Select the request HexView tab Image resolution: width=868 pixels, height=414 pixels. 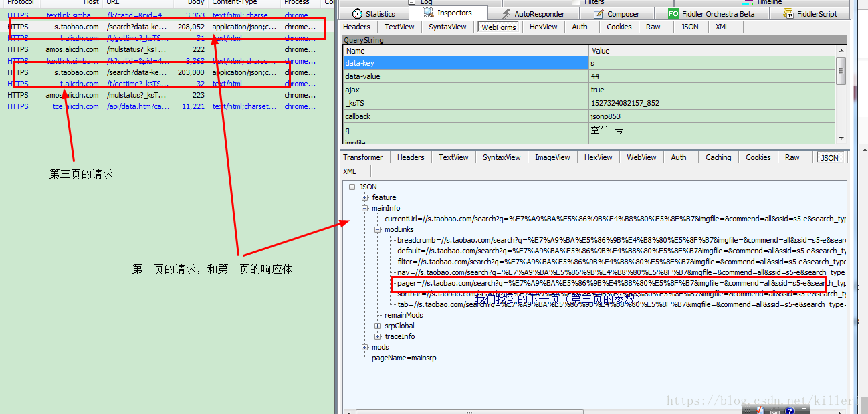(543, 27)
